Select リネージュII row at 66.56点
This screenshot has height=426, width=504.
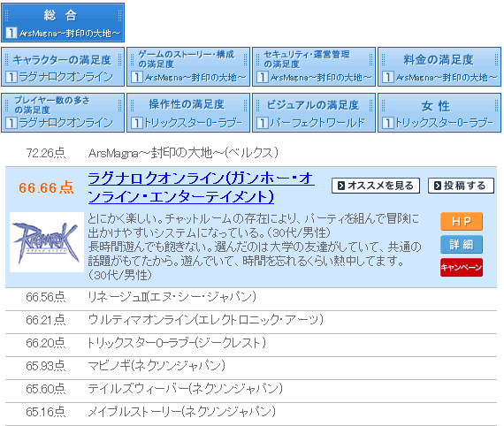pos(251,297)
